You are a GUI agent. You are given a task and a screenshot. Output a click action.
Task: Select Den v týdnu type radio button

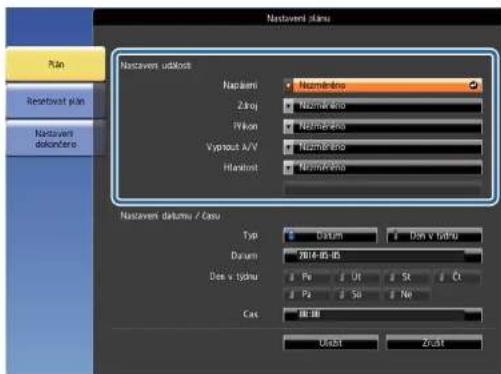tap(434, 236)
